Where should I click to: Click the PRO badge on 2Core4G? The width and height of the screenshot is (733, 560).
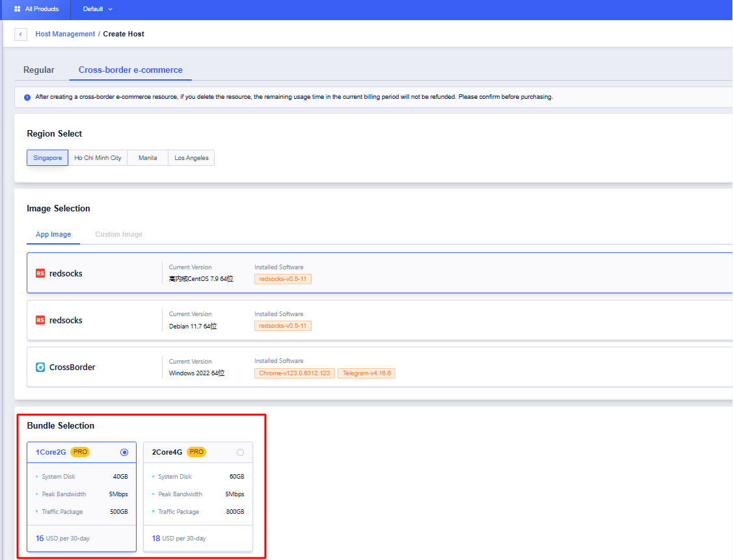[196, 452]
